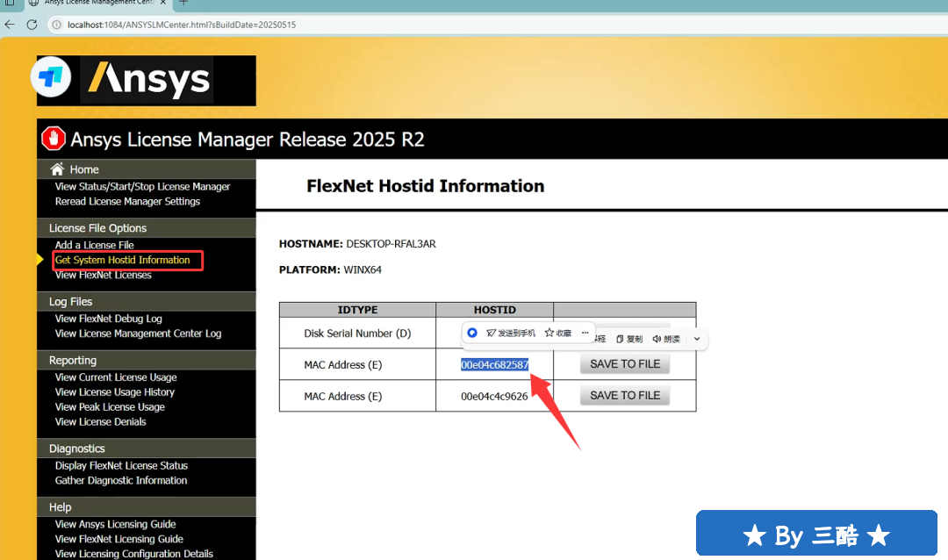Open View Status/Start/Stop License Manager
Viewport: 948px width, 560px height.
pyautogui.click(x=143, y=186)
